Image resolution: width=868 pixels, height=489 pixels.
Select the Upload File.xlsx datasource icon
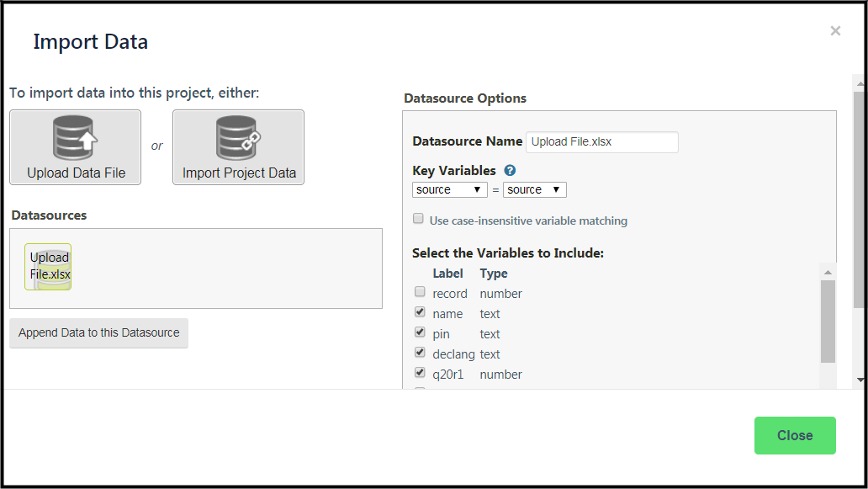point(48,267)
